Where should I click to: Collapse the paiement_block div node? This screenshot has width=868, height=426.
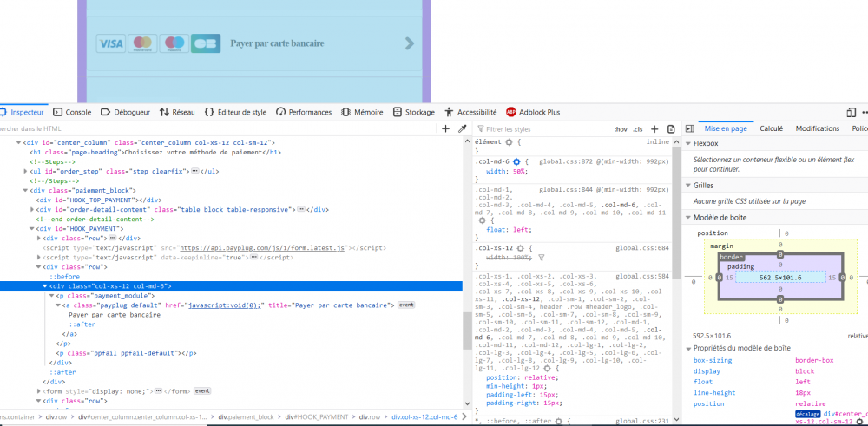coord(25,191)
